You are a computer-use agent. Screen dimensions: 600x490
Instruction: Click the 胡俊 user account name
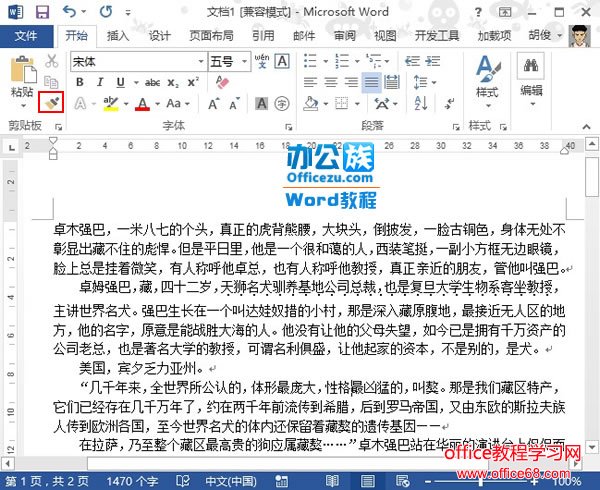540,35
